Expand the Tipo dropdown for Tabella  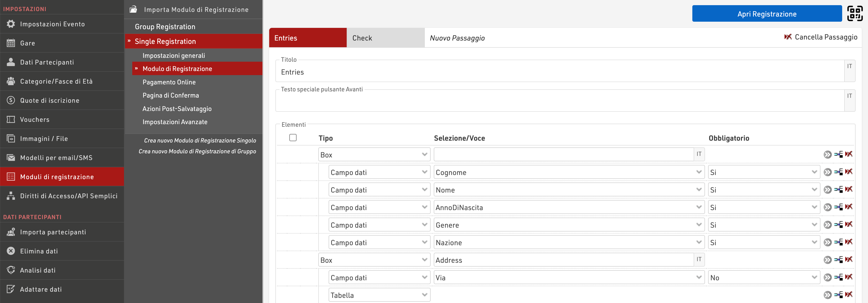tap(379, 295)
